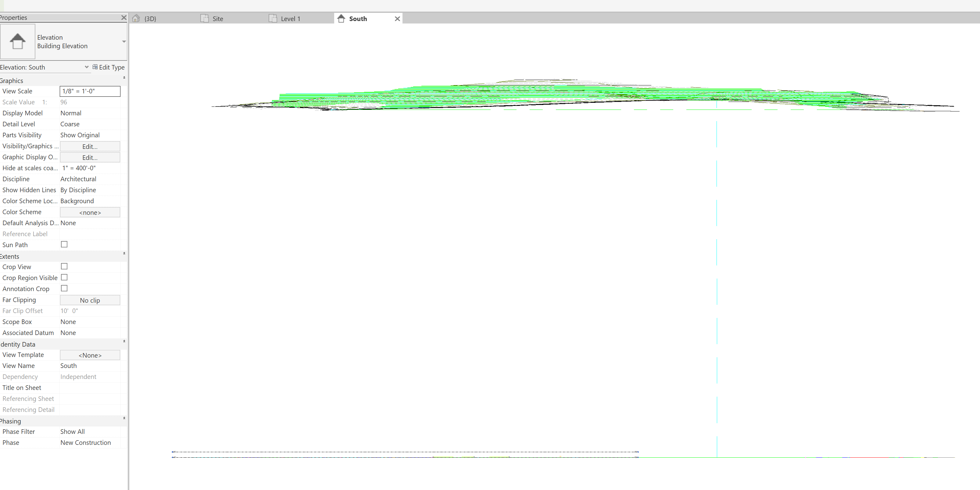
Task: Click the plan view icon on the Level 1 tab
Action: tap(273, 18)
